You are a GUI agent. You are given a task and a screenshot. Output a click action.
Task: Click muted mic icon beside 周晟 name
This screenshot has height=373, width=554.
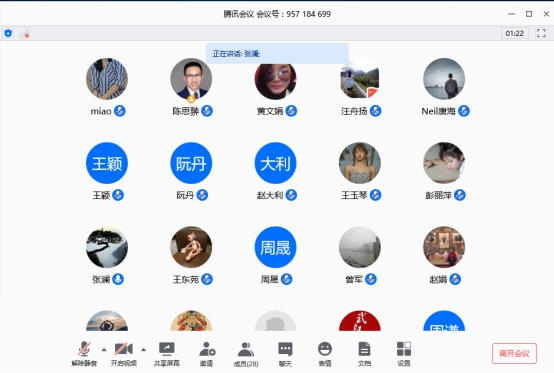tap(287, 279)
